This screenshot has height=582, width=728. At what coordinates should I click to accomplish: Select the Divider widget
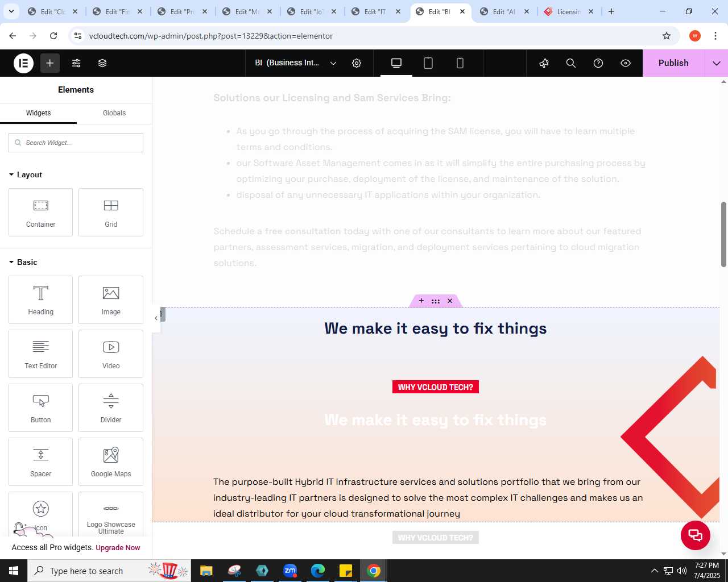tap(111, 408)
